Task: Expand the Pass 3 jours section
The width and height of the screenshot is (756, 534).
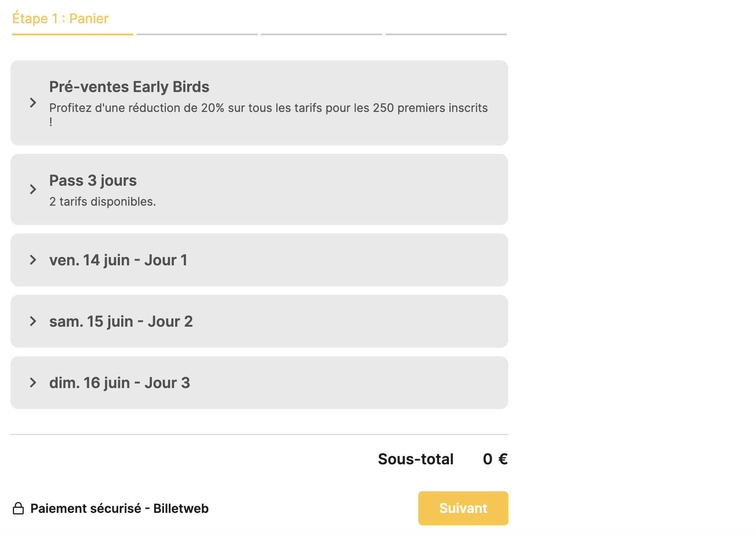Action: (93, 181)
